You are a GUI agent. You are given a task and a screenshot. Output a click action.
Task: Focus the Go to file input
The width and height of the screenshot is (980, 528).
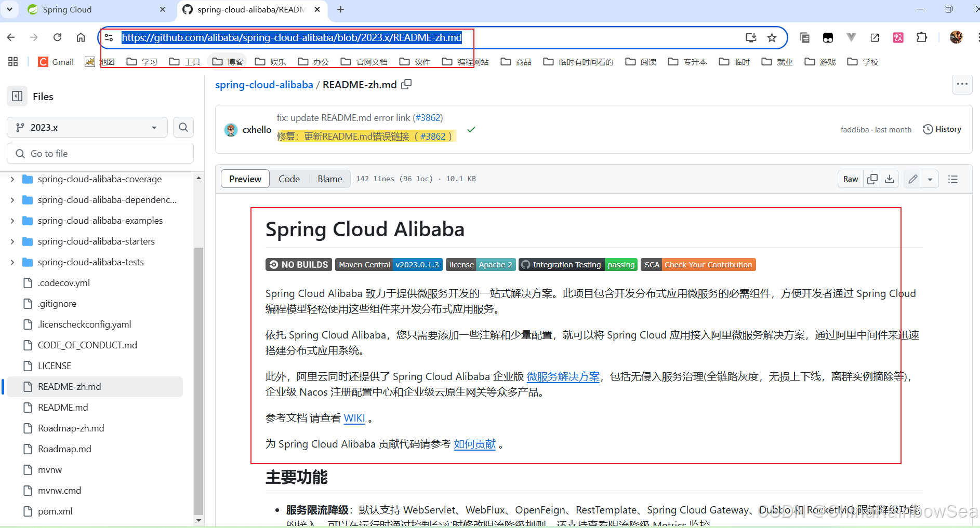[x=100, y=154]
